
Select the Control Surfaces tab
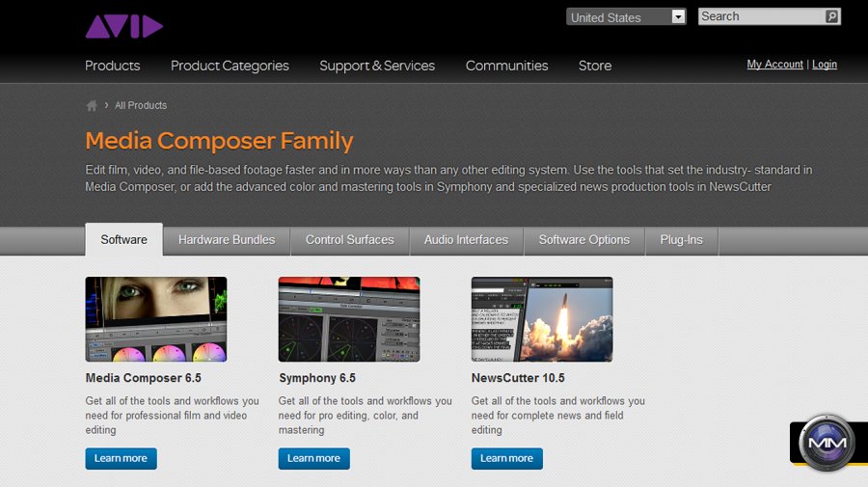(x=349, y=240)
